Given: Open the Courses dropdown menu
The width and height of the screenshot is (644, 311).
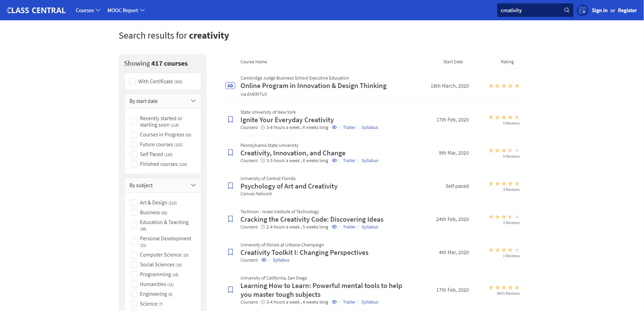Looking at the screenshot, I should click(x=88, y=10).
